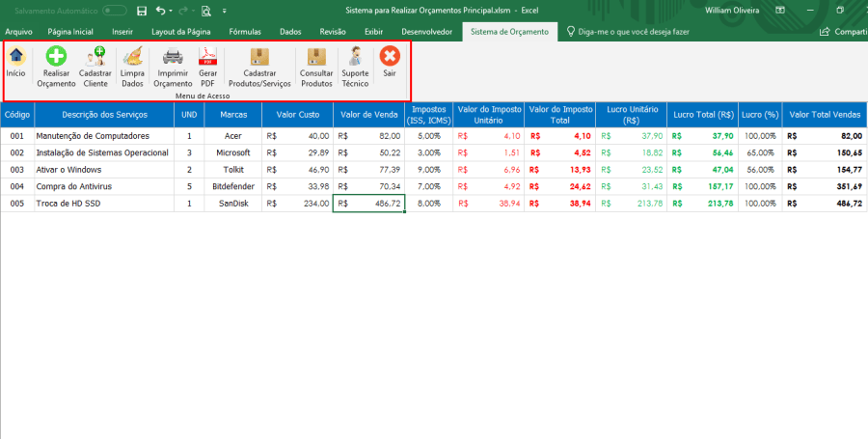The height and width of the screenshot is (439, 868).
Task: Click the William Oliveira account name
Action: tap(732, 11)
